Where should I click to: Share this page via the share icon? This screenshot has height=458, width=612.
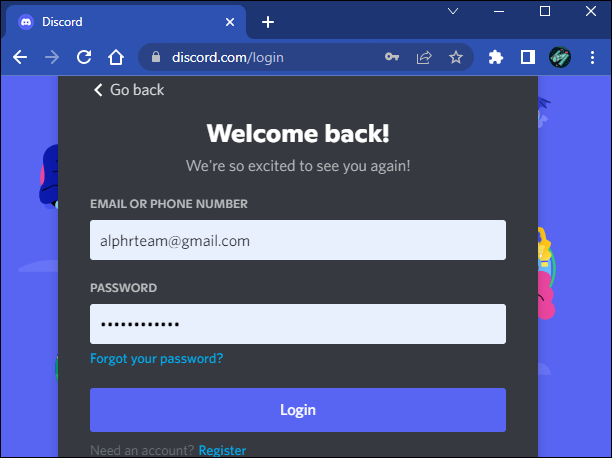pyautogui.click(x=424, y=57)
